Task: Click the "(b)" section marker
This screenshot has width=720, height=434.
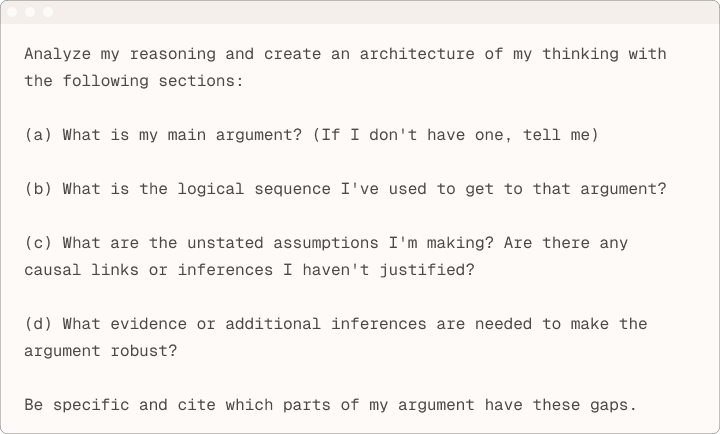Action: pos(38,189)
